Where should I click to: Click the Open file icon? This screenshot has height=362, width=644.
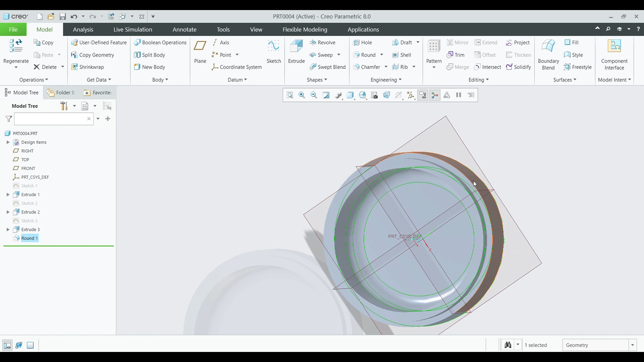click(x=51, y=16)
